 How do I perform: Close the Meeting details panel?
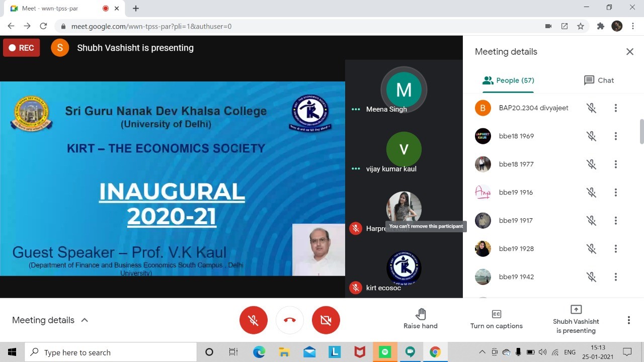(629, 52)
